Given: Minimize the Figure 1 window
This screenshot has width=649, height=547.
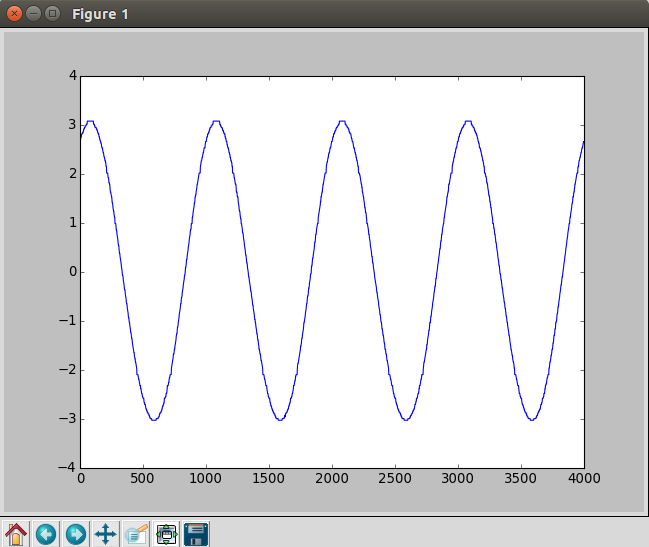Looking at the screenshot, I should coord(34,14).
